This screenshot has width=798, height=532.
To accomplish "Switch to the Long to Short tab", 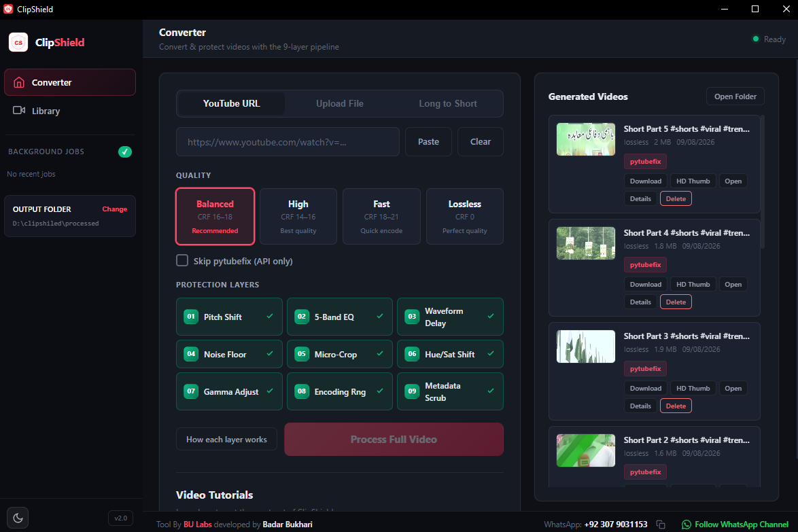I will [x=448, y=104].
